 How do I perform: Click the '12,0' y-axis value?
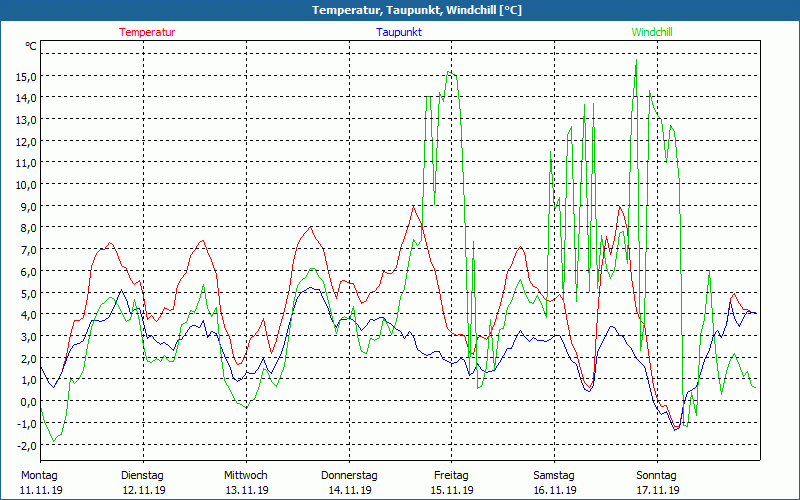point(26,141)
